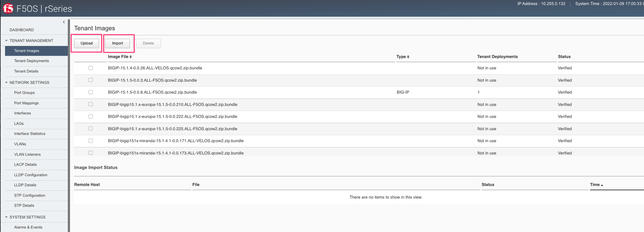Check the BIGIP-15.1.5-0.0.3.ALL-F5OS image checkbox
The width and height of the screenshot is (644, 232).
[x=91, y=80]
